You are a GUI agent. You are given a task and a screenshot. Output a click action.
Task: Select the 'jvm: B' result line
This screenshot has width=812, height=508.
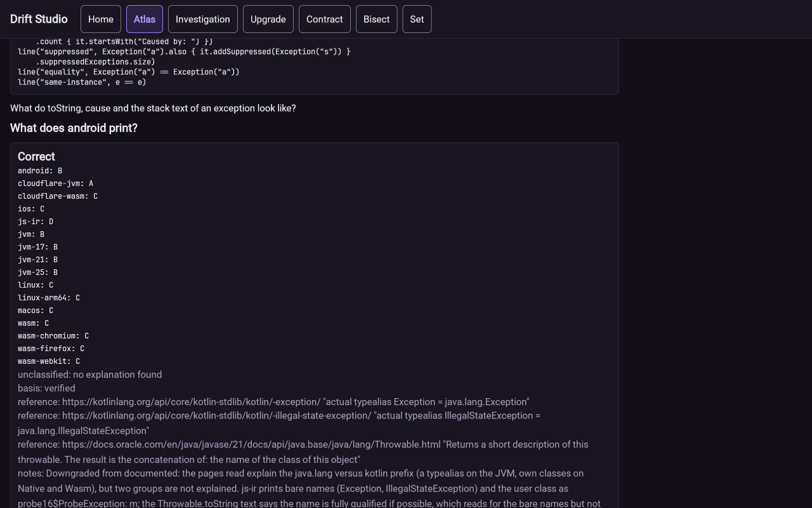(x=31, y=234)
